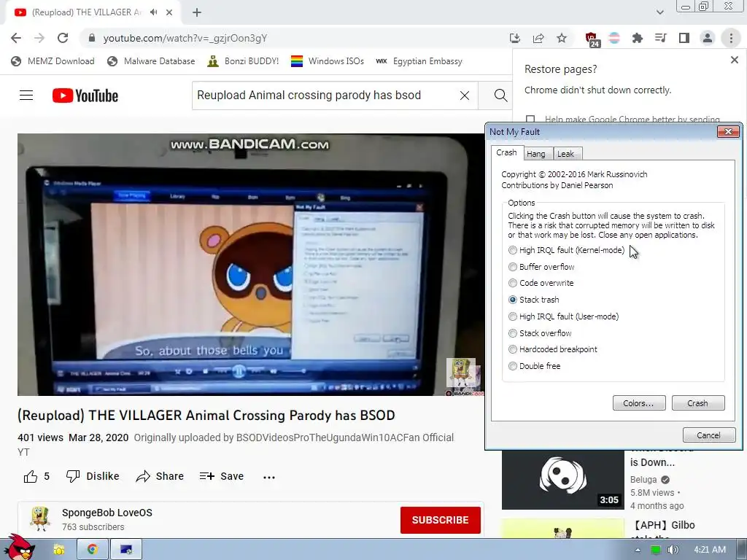
Task: Open the SpongeBob LoveOS channel avatar
Action: pyautogui.click(x=40, y=518)
